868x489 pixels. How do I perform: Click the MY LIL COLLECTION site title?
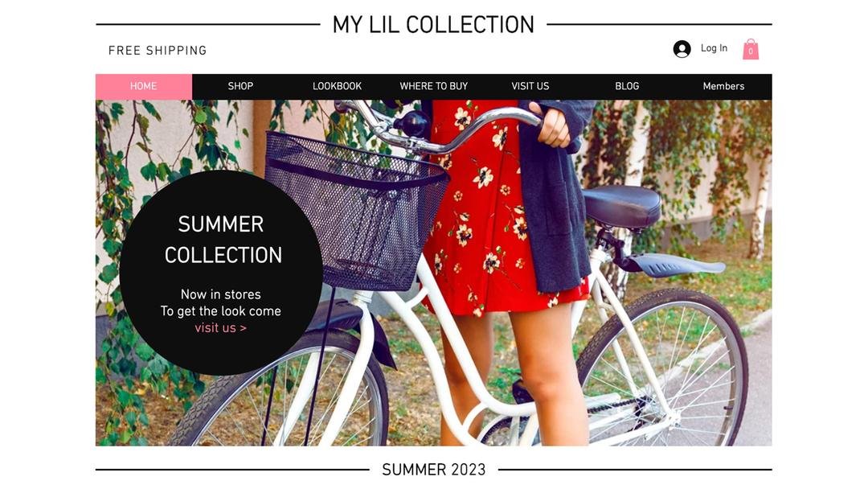pos(433,25)
